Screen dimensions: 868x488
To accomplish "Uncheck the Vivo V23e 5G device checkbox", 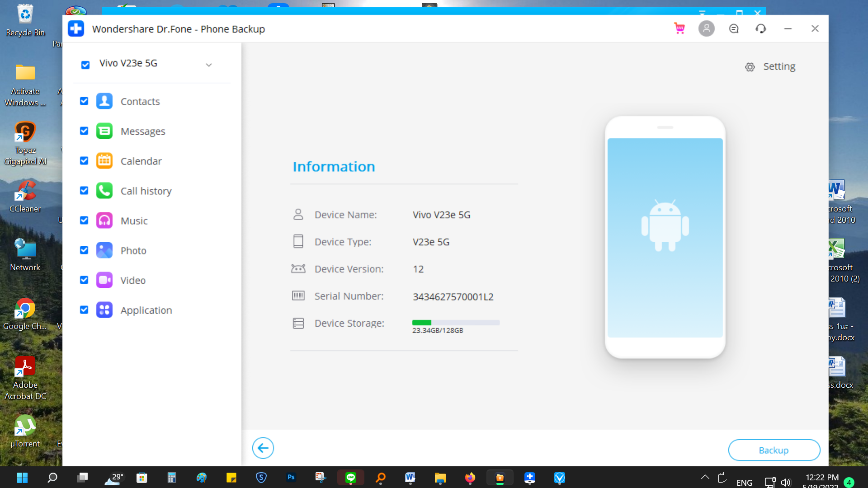I will coord(85,65).
